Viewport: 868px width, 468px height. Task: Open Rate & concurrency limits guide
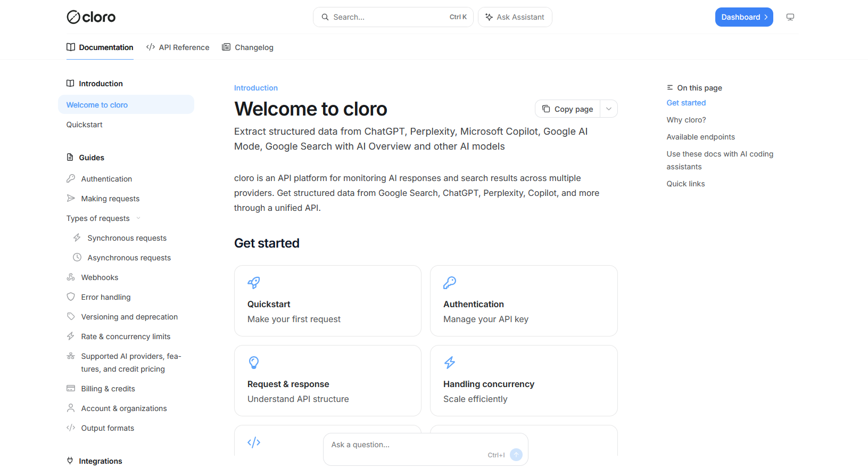[x=126, y=336]
